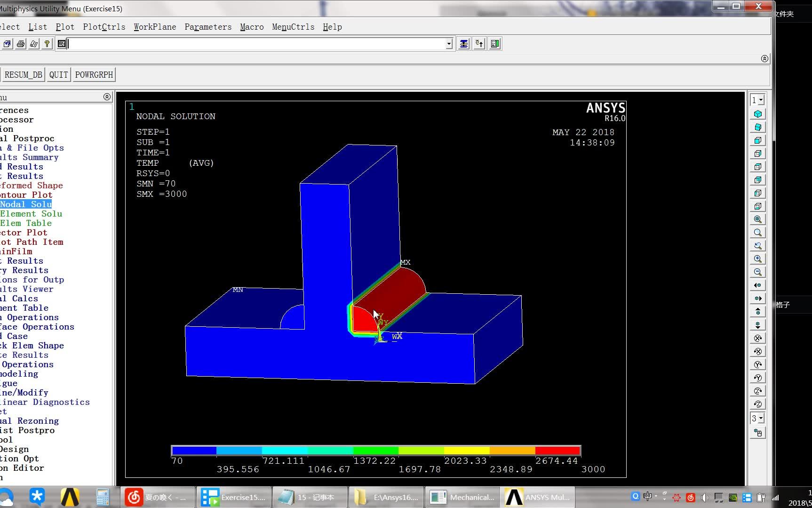This screenshot has height=508, width=812.
Task: Click the Zoom Out icon on right toolbar
Action: pos(757,272)
